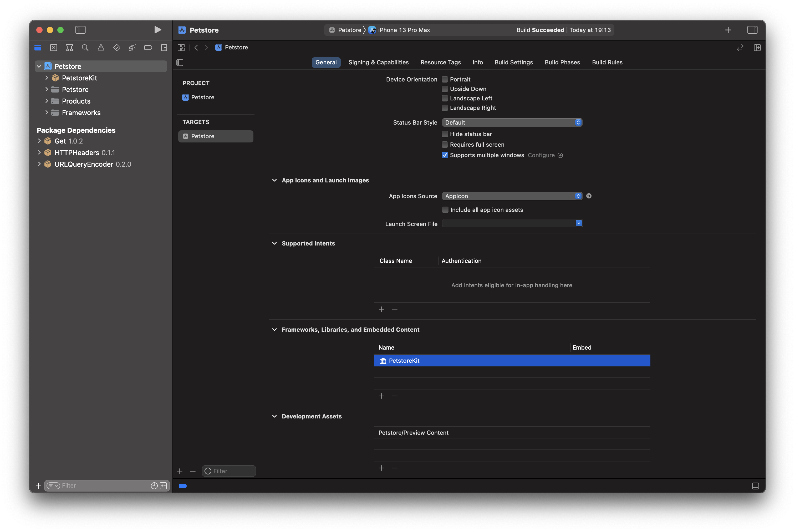Viewport: 795px width, 532px height.
Task: Run the project with the play button
Action: (x=157, y=30)
